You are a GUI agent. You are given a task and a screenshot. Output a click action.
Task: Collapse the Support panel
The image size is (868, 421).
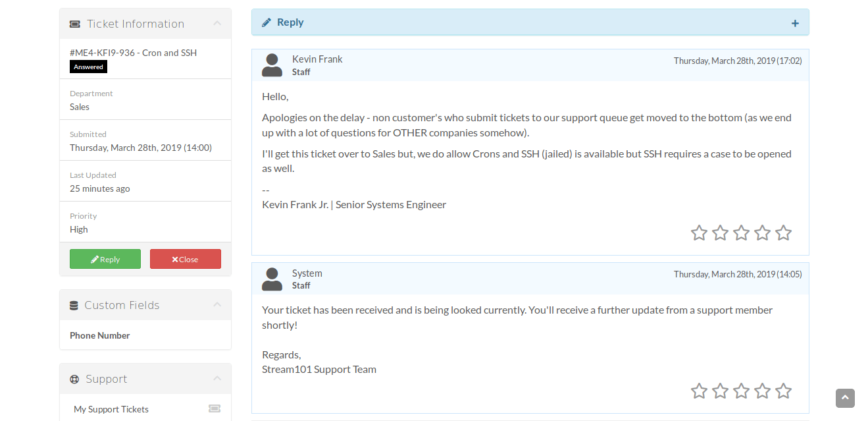217,379
